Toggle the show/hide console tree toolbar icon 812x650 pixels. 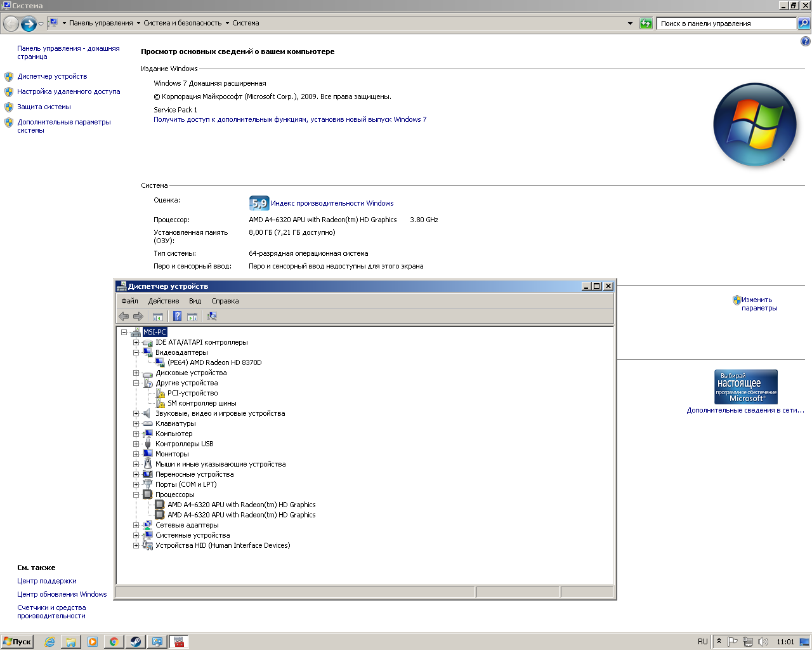click(x=158, y=316)
